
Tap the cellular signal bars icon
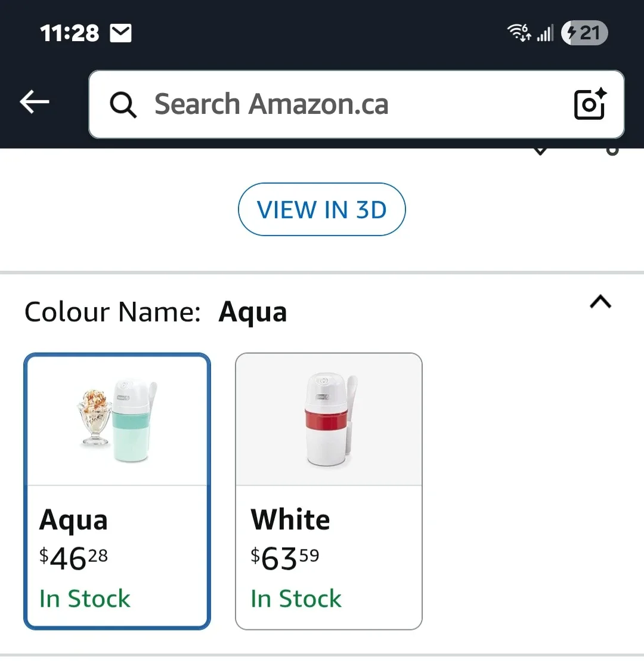point(545,33)
